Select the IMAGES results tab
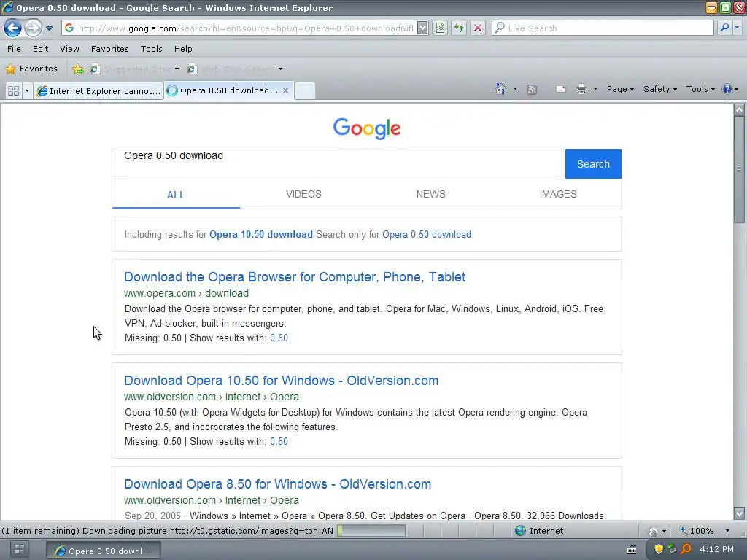 (x=558, y=194)
